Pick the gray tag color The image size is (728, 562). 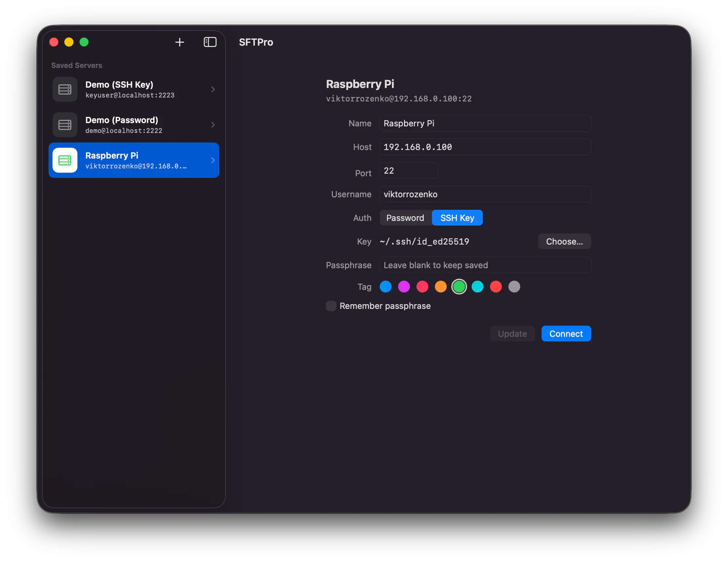point(514,287)
